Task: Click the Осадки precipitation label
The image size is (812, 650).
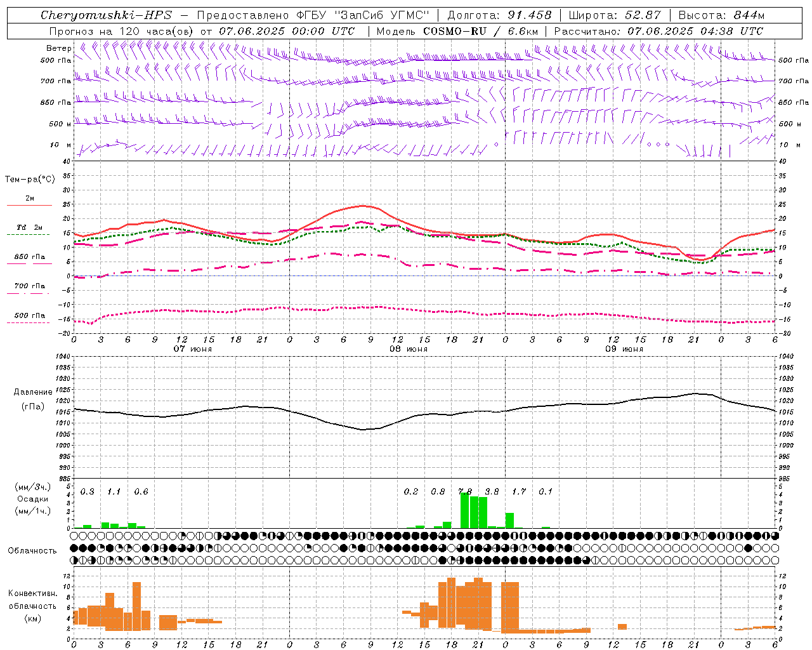Action: (33, 500)
